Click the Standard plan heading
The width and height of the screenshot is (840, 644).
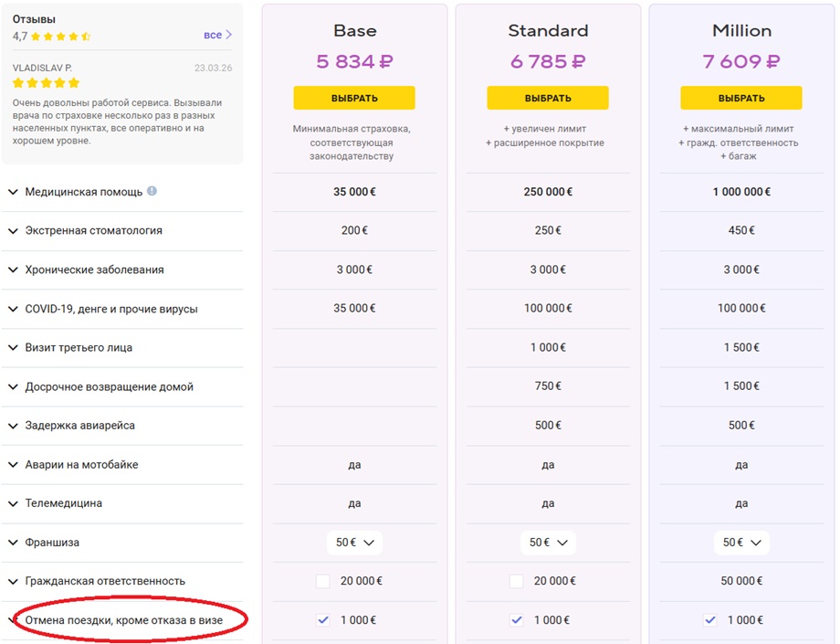(548, 30)
